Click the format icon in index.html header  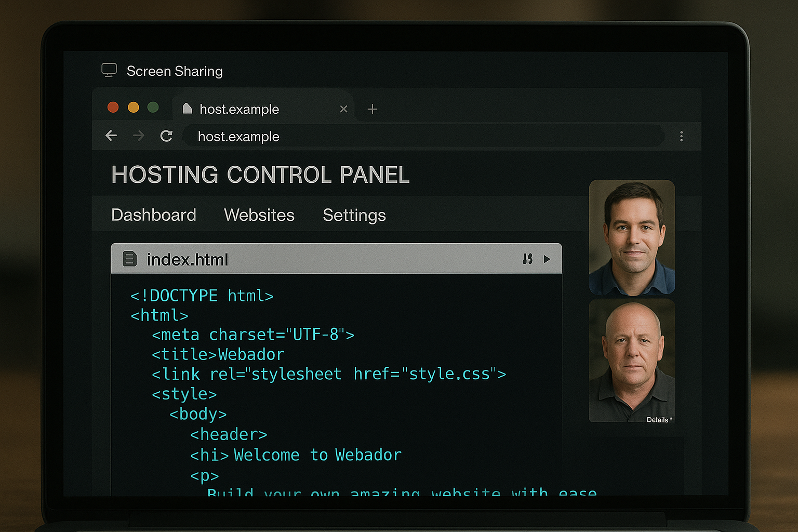[x=527, y=259]
